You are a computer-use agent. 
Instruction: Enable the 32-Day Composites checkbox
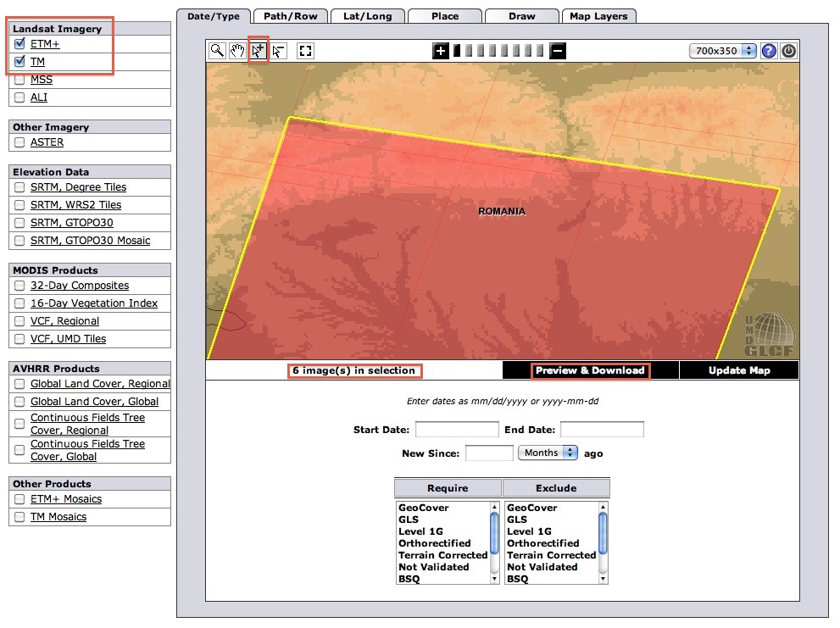[x=19, y=285]
